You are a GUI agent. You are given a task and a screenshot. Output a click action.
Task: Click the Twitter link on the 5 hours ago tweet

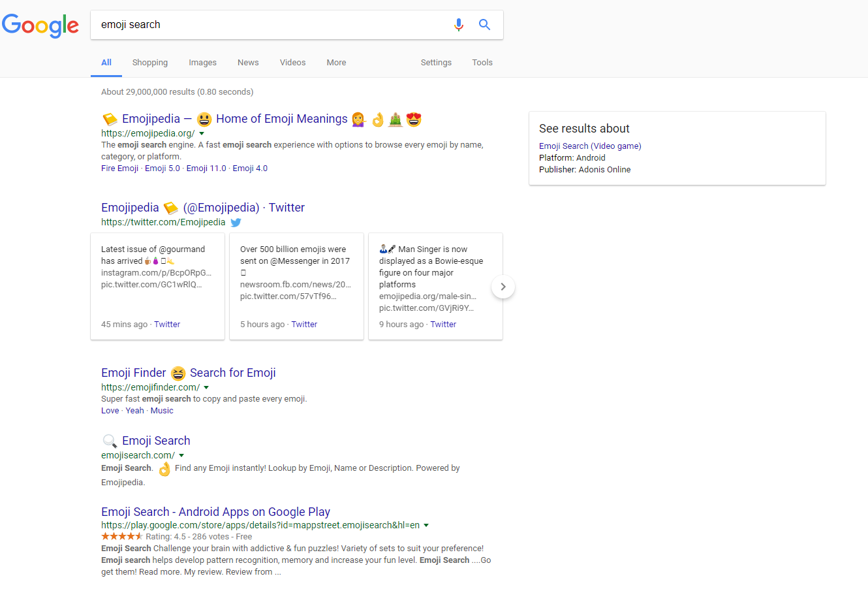click(304, 325)
